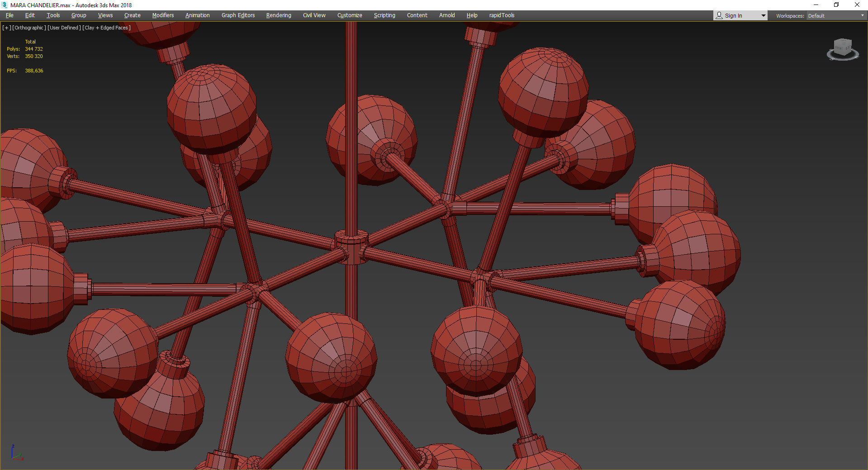The image size is (868, 470).
Task: Click the Verts count value 350 320
Action: (34, 56)
